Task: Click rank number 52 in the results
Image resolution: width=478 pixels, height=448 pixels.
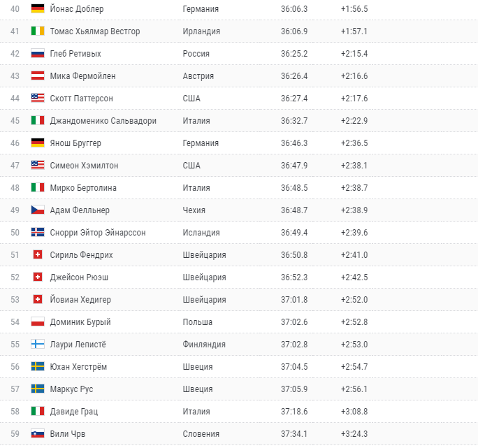Action: [x=15, y=277]
